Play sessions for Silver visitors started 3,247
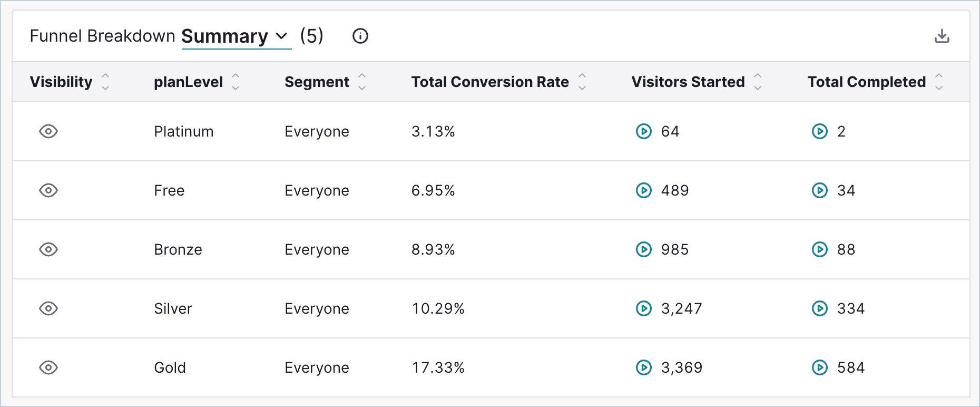Viewport: 980px width, 407px height. tap(644, 308)
